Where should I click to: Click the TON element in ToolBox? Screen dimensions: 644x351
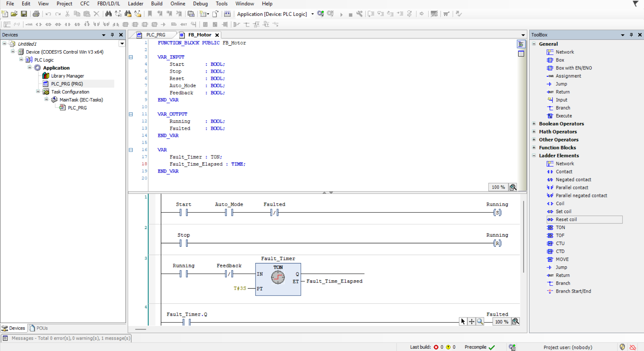coord(560,227)
